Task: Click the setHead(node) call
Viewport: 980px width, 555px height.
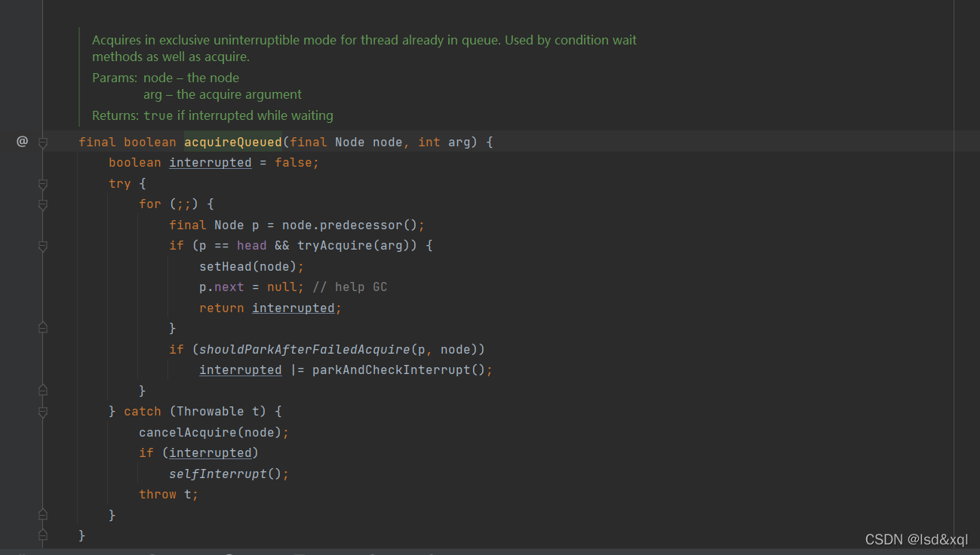Action: point(247,266)
